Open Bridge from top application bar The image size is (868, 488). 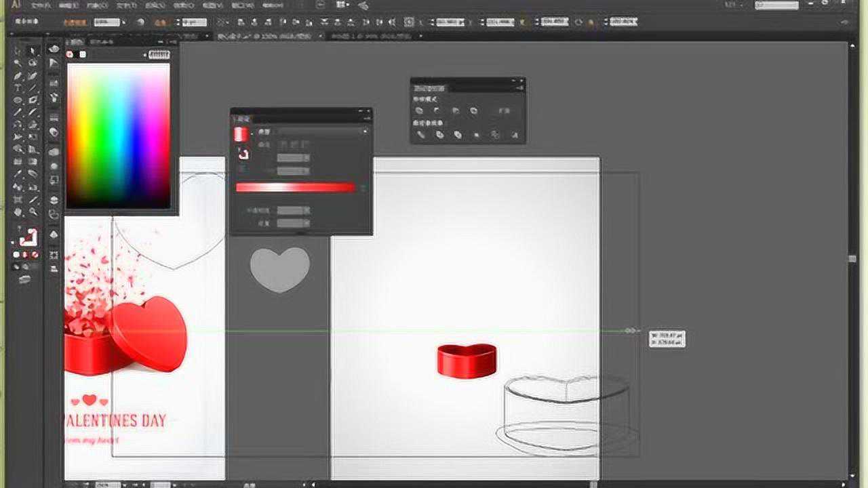tap(320, 5)
